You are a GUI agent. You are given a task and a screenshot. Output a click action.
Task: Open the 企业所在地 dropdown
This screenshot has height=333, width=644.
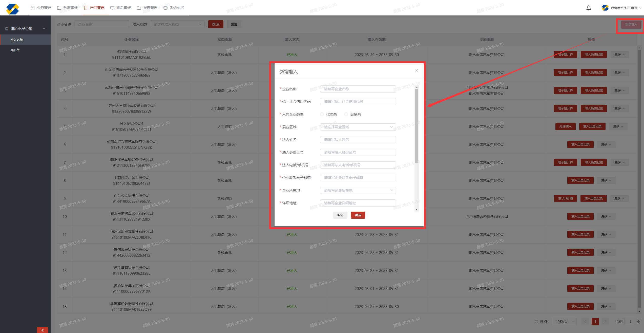pos(358,190)
